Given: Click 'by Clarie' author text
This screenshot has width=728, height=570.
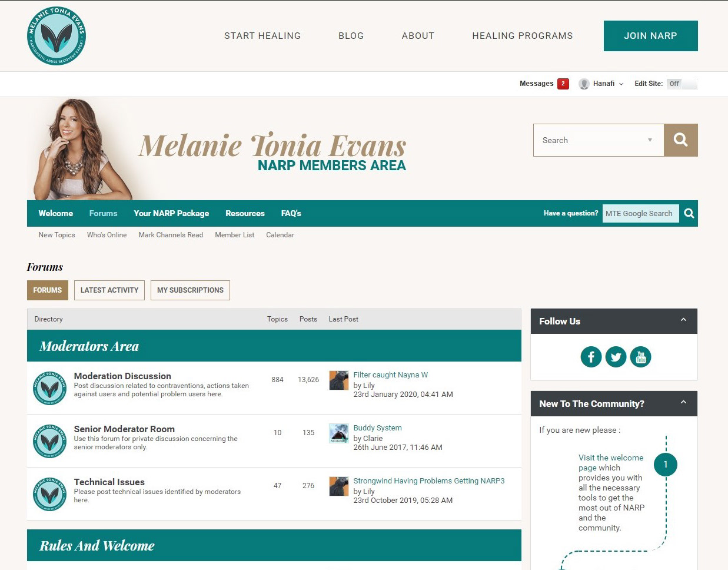Looking at the screenshot, I should click(x=368, y=439).
